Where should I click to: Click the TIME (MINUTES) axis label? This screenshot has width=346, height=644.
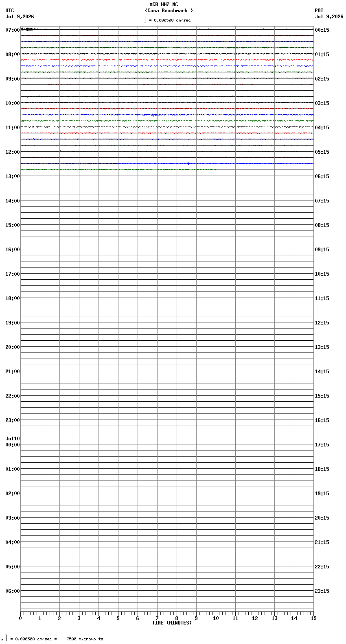[172, 623]
